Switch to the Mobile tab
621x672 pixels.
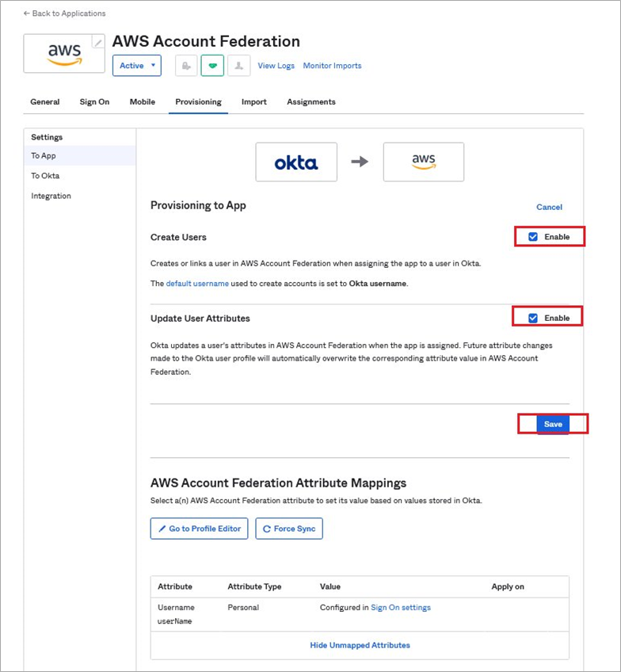pos(143,102)
